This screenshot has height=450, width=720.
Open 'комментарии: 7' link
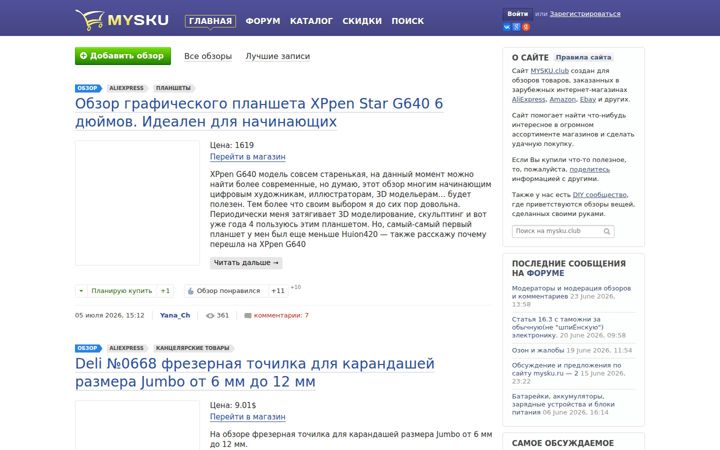coord(281,315)
